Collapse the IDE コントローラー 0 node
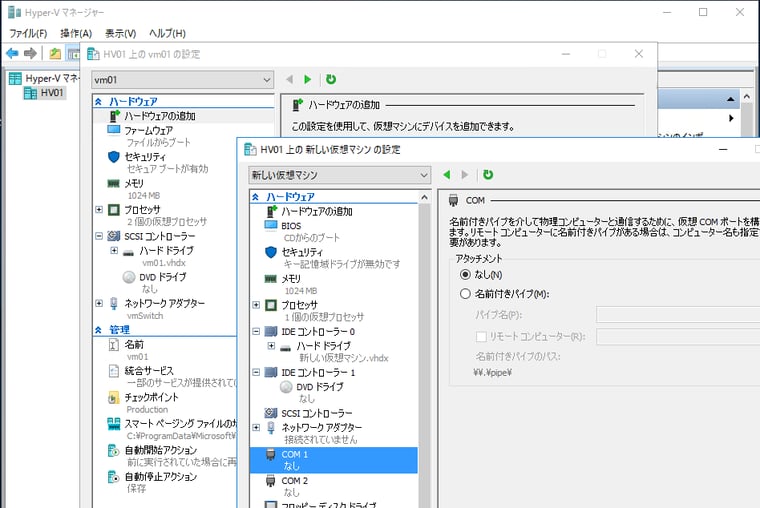Image resolution: width=760 pixels, height=508 pixels. click(x=257, y=331)
